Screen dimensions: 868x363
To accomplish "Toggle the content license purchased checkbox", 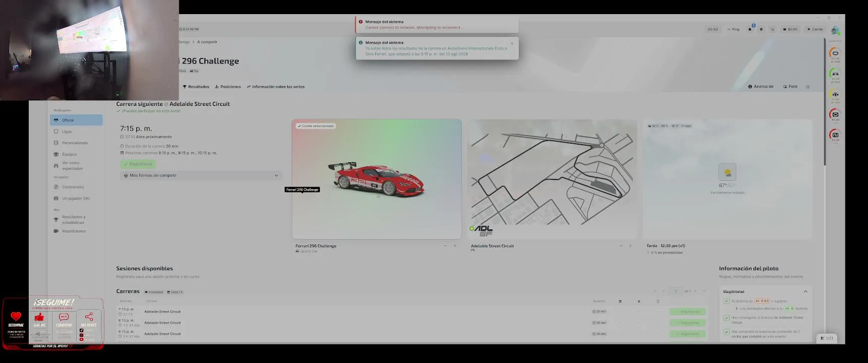I will click(726, 332).
